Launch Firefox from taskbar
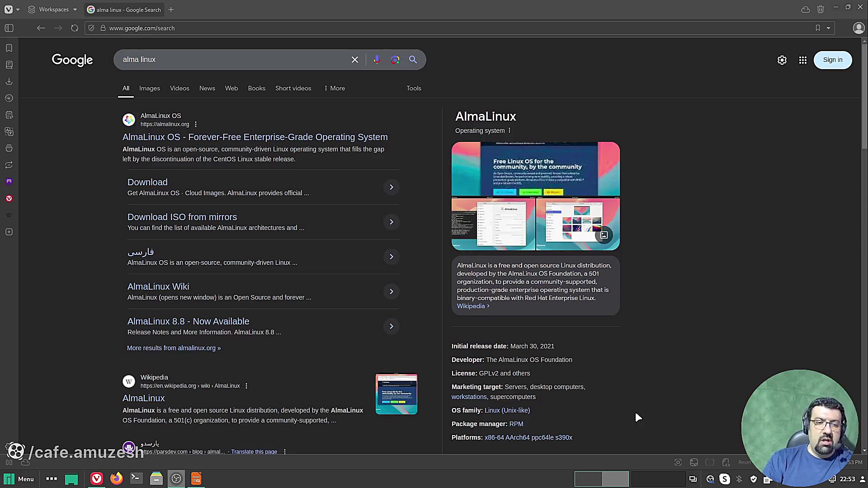The height and width of the screenshot is (488, 868). point(116,479)
